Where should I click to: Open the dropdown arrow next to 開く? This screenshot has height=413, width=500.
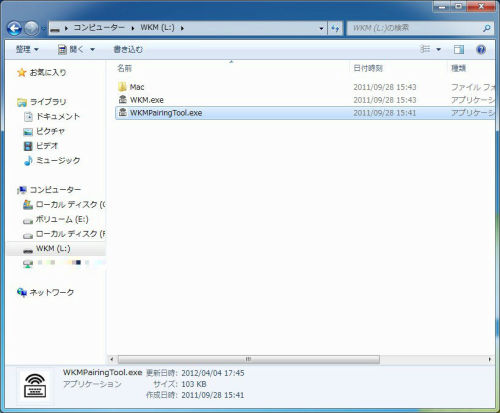(x=93, y=50)
